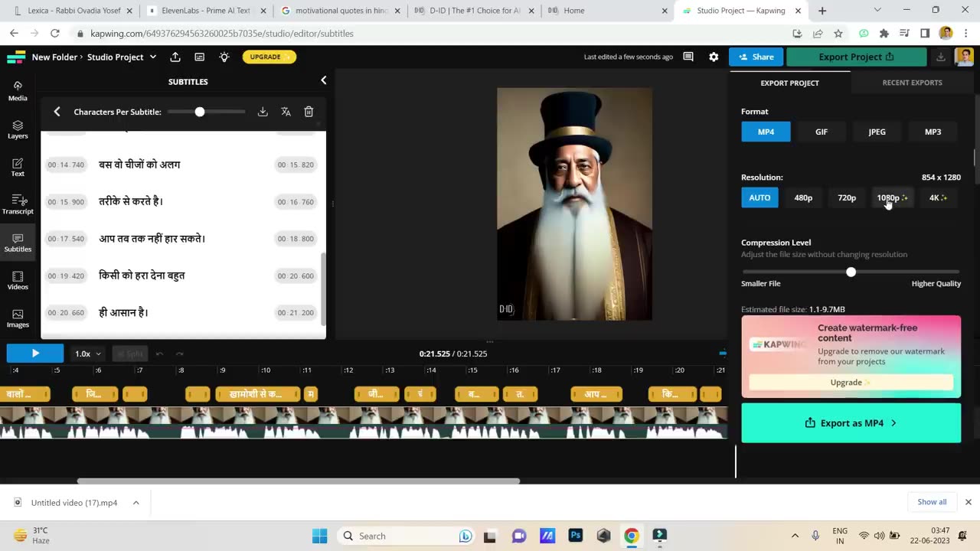The image size is (980, 551).
Task: Open Photoshop from the taskbar
Action: click(x=575, y=536)
